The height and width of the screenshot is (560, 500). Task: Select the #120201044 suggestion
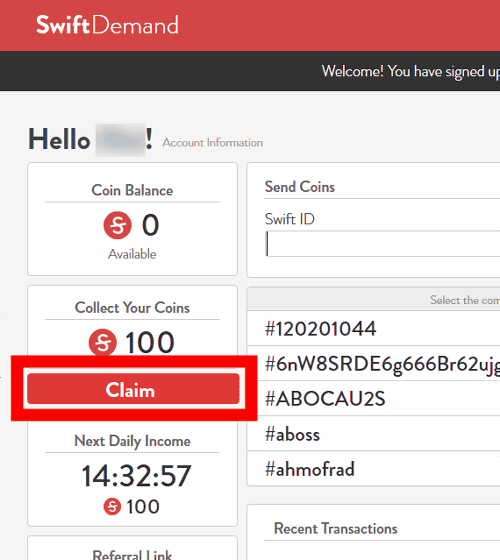(374, 328)
